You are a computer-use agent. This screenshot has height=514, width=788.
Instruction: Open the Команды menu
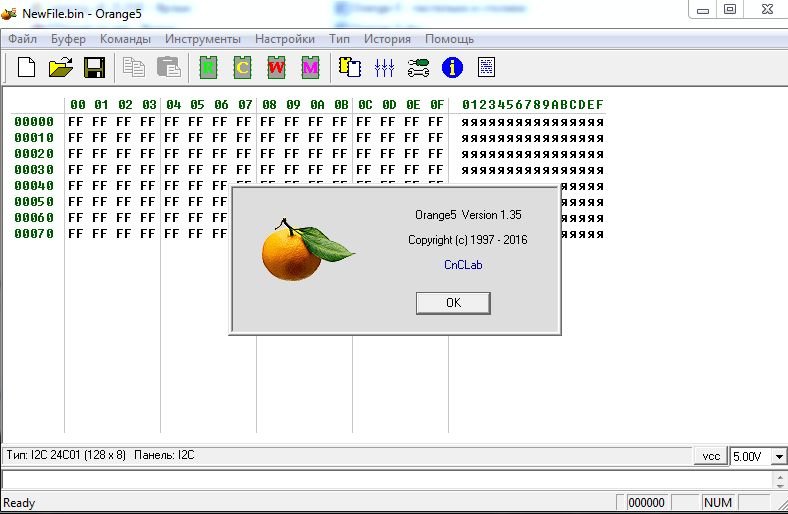tap(125, 39)
